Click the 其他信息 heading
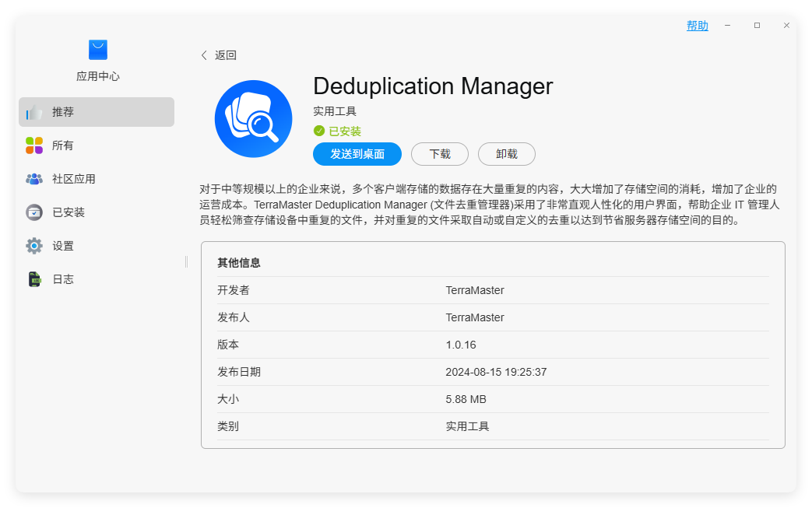 [x=239, y=263]
